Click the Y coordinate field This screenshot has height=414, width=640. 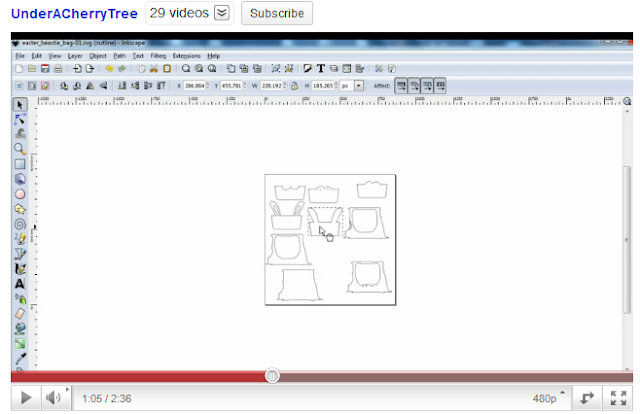(x=233, y=86)
